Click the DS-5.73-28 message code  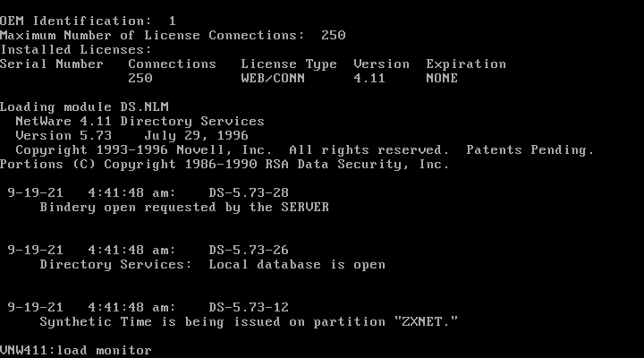pyautogui.click(x=249, y=193)
